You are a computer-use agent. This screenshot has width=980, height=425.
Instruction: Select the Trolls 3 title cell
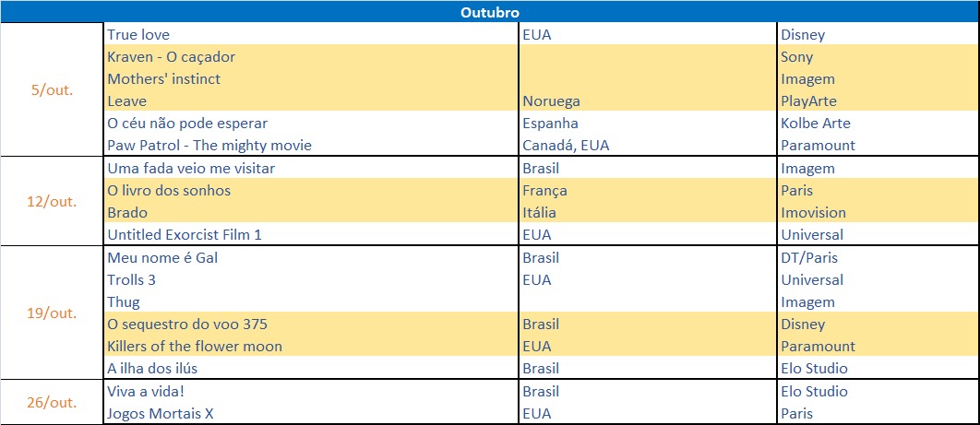[311, 279]
